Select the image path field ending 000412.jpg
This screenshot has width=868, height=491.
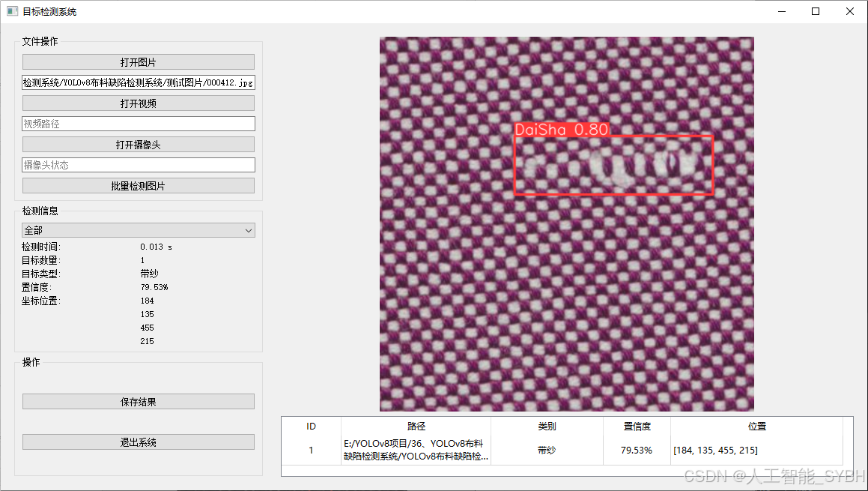pos(139,82)
